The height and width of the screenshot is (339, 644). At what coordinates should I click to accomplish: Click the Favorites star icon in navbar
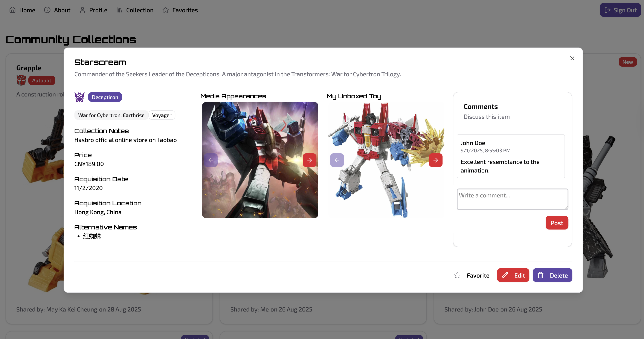click(165, 10)
